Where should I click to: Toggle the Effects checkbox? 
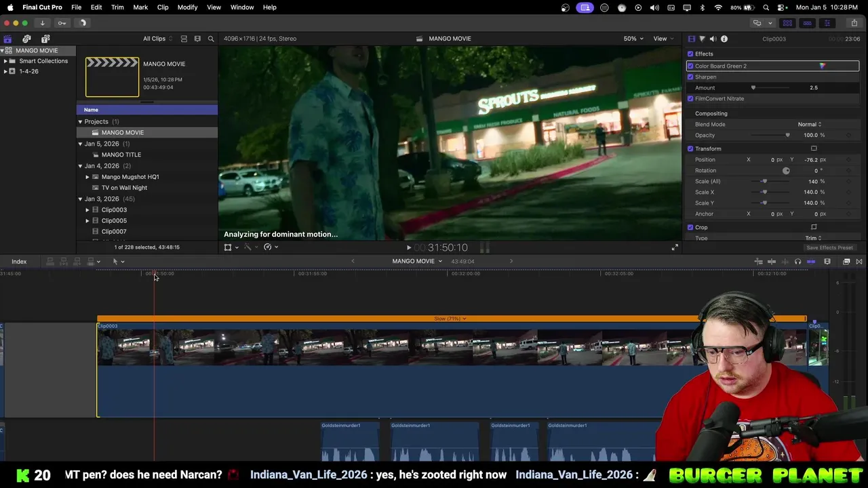point(690,54)
